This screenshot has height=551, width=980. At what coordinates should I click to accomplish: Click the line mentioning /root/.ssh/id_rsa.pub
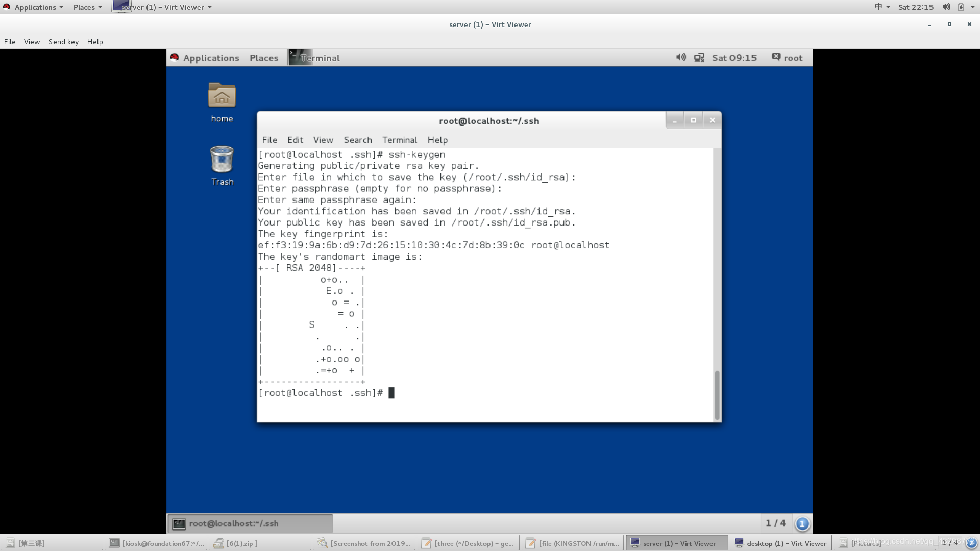416,223
